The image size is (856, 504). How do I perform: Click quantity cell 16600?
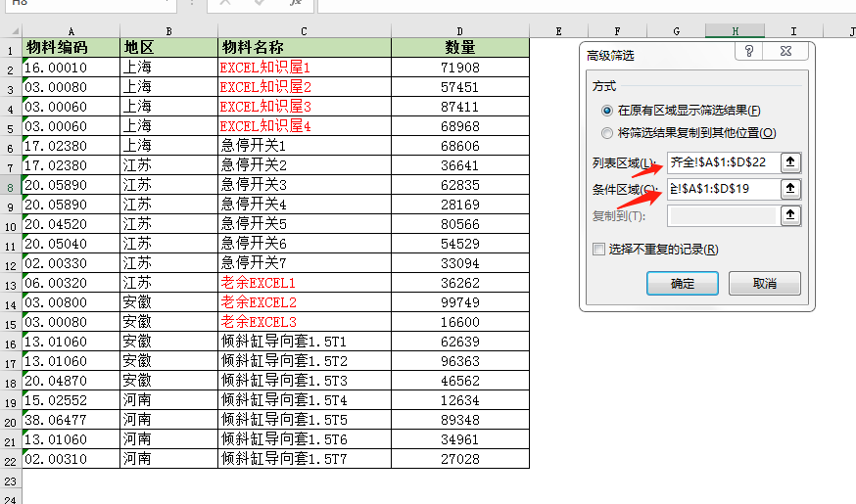(460, 322)
